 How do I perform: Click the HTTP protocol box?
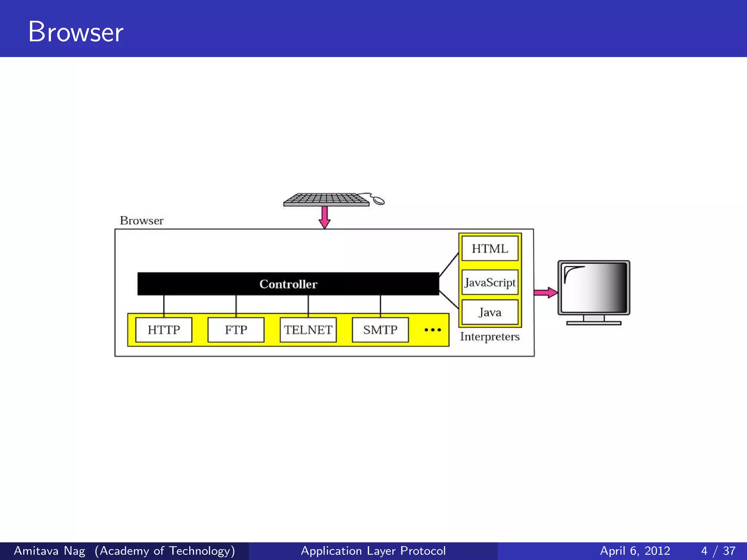point(164,330)
